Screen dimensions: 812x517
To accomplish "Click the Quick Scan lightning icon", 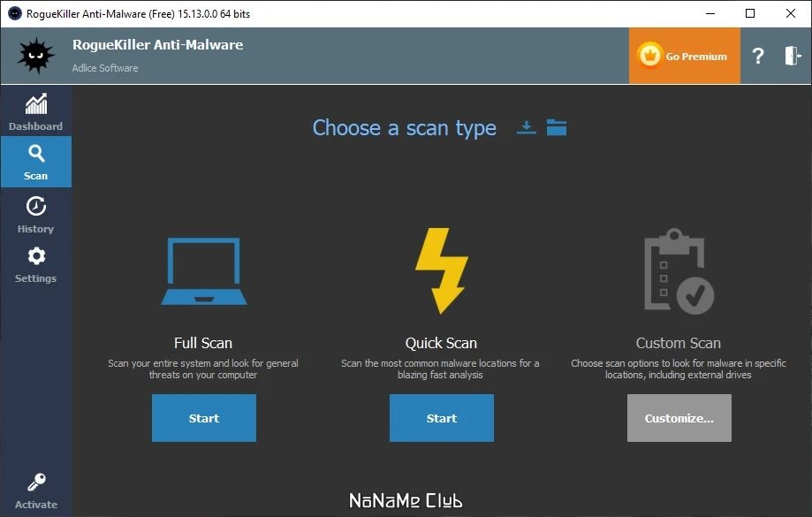I will click(441, 270).
